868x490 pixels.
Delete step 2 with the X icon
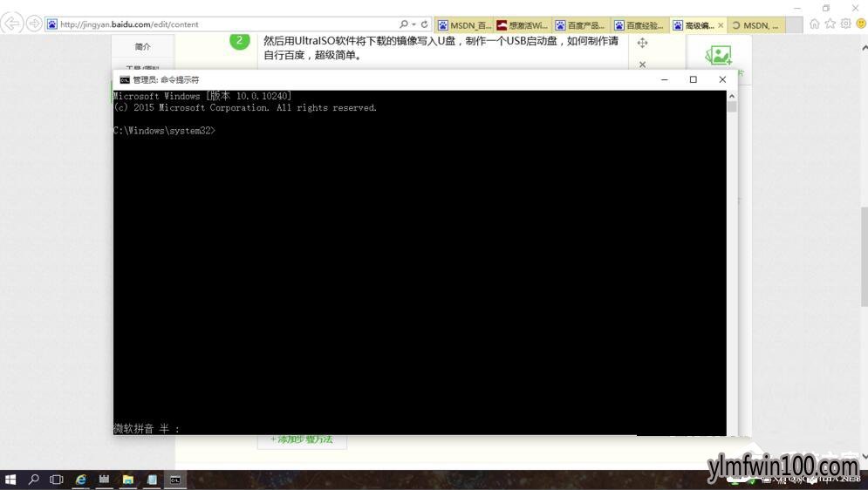point(642,65)
